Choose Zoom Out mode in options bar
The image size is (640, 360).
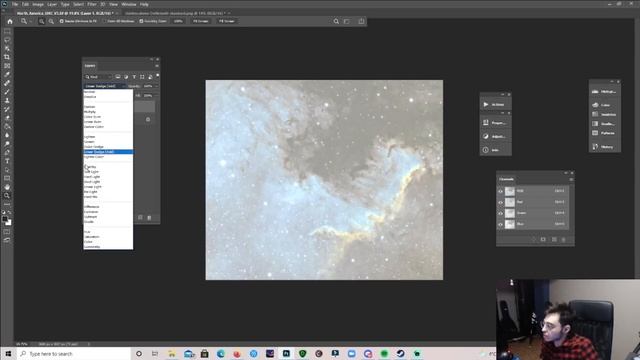51,21
